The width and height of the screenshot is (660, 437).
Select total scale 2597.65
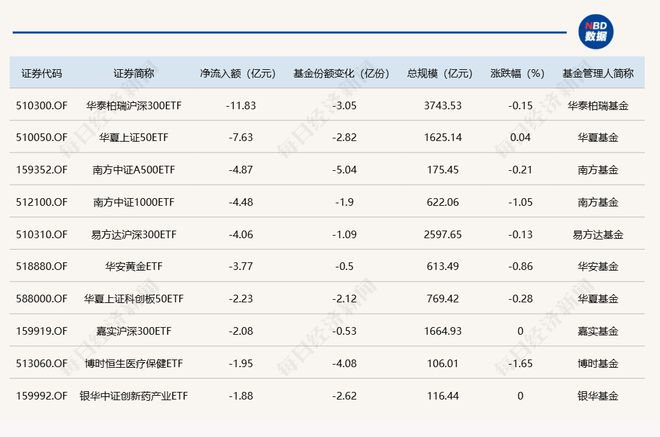[443, 234]
